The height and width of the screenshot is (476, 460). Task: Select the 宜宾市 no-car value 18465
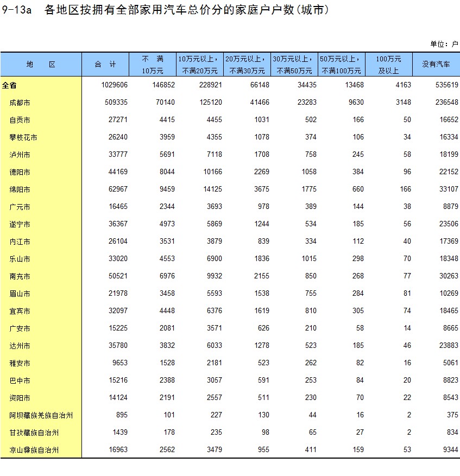coord(449,310)
